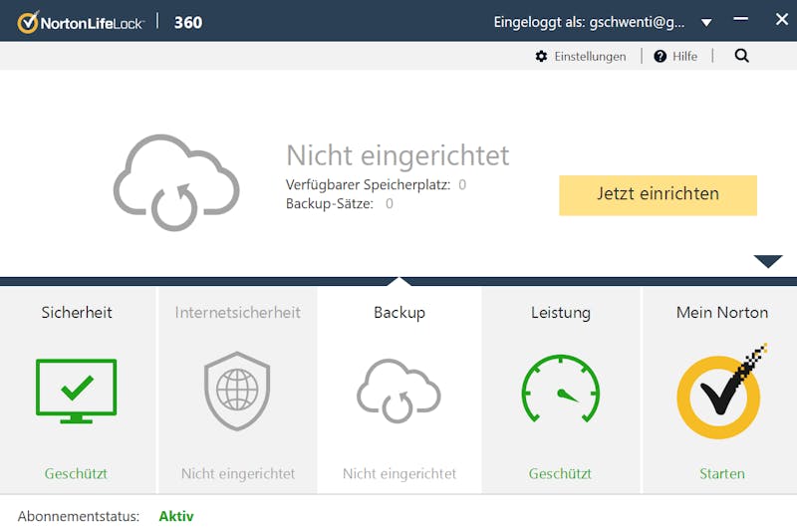
Task: Click Starten under Mein Norton
Action: [721, 473]
